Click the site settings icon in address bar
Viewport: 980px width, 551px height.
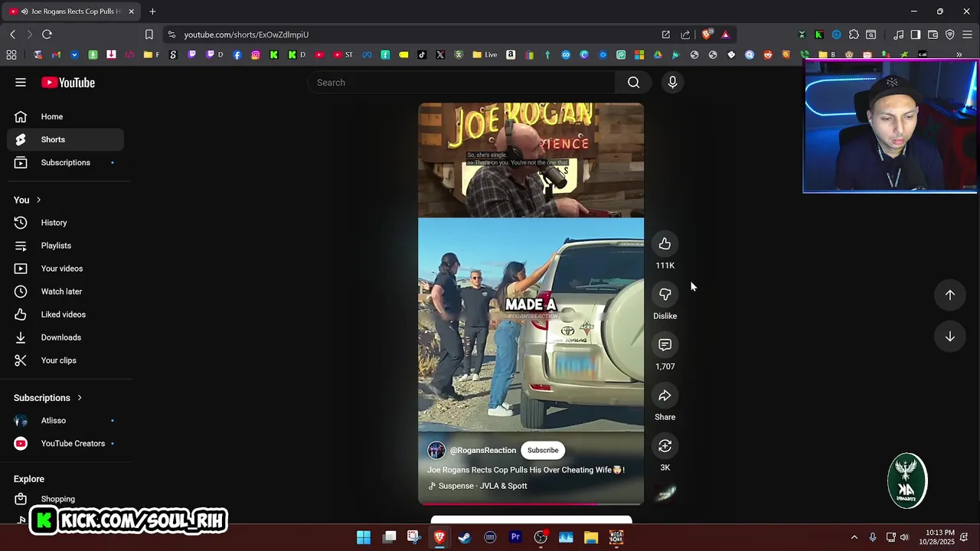171,34
